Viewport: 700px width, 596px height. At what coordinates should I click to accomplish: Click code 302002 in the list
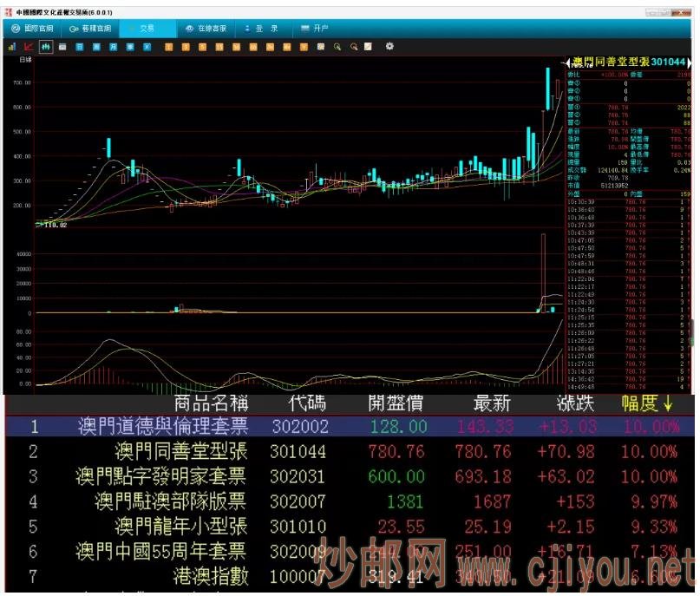[300, 427]
